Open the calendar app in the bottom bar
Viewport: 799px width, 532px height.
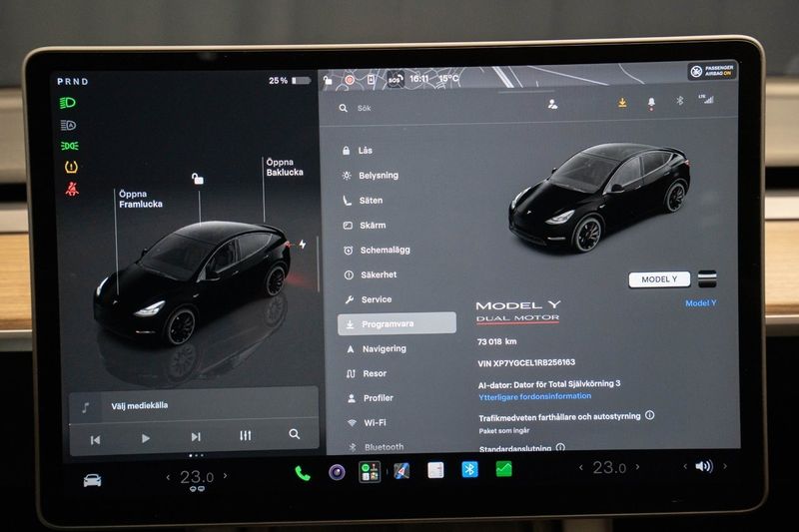pyautogui.click(x=435, y=470)
